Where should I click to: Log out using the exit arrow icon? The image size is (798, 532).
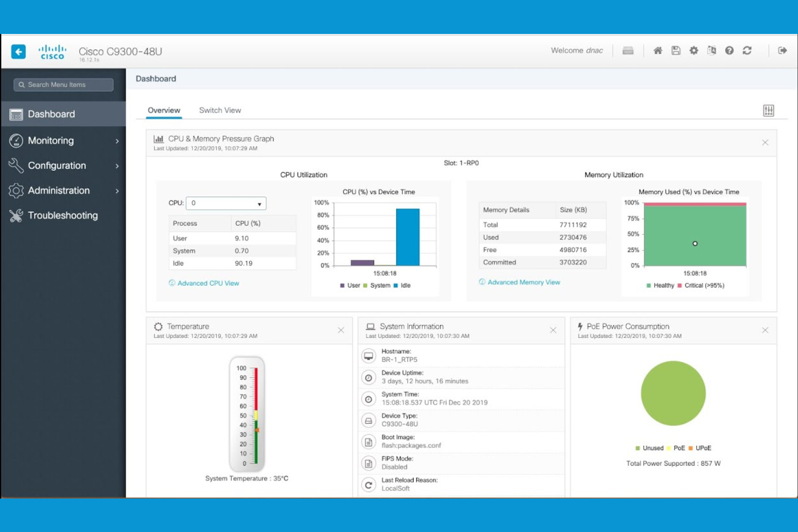tap(781, 50)
